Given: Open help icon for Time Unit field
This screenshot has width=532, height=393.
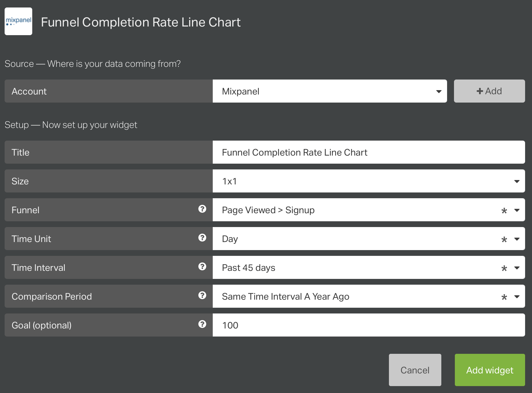Looking at the screenshot, I should click(202, 238).
